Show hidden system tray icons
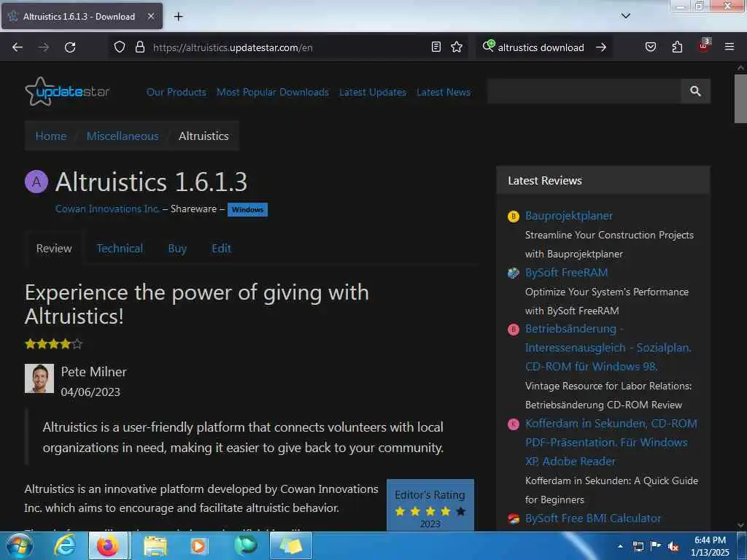Screen dimensions: 747x560 (x=620, y=546)
